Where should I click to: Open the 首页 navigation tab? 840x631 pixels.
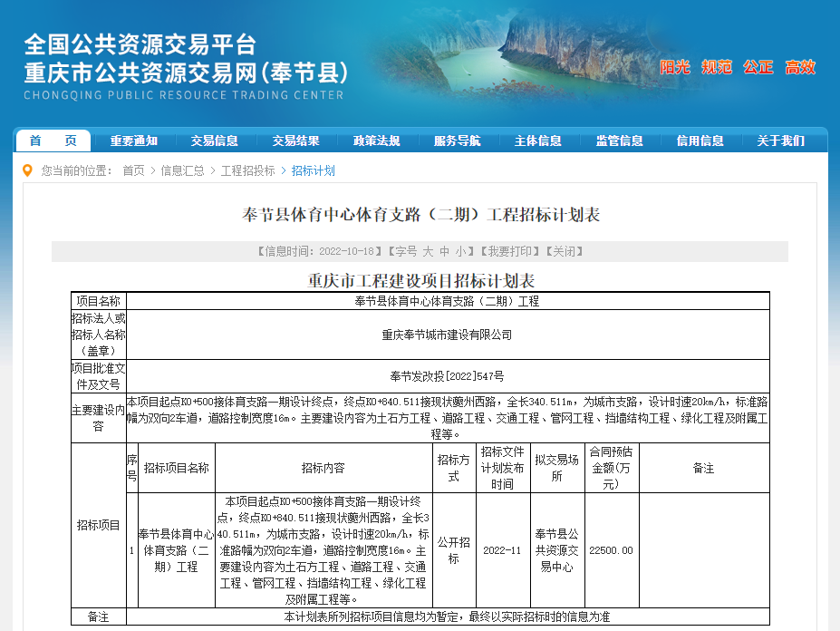[x=53, y=141]
